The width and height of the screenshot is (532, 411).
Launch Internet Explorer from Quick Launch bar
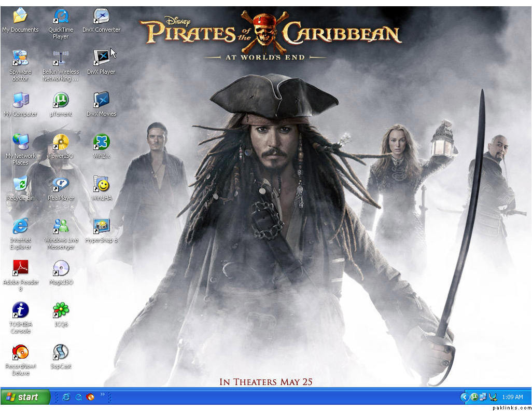66,397
